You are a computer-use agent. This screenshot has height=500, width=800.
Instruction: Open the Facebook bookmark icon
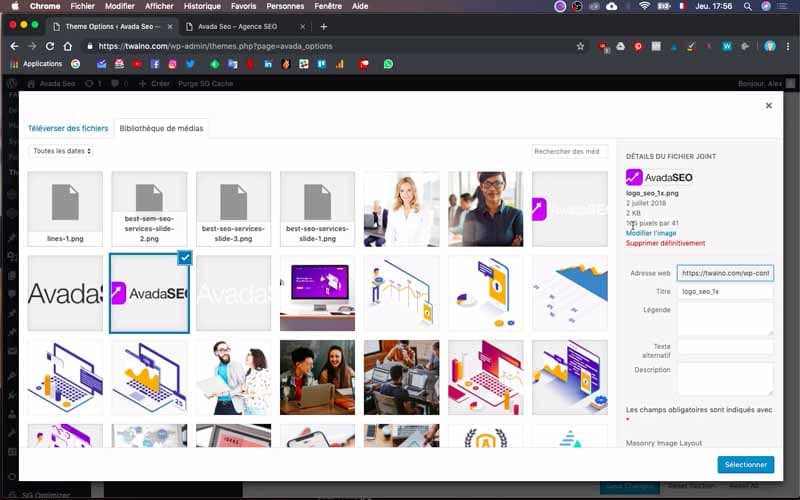pos(155,64)
